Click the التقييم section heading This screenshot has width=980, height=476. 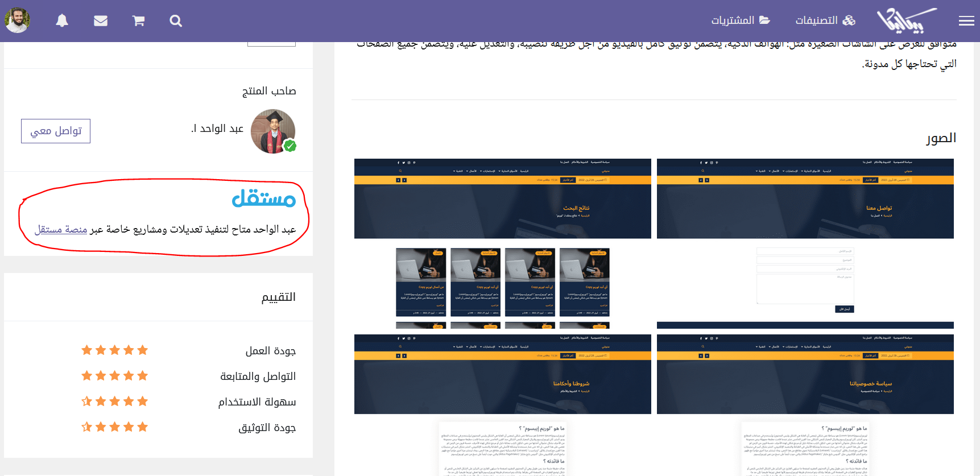coord(279,297)
